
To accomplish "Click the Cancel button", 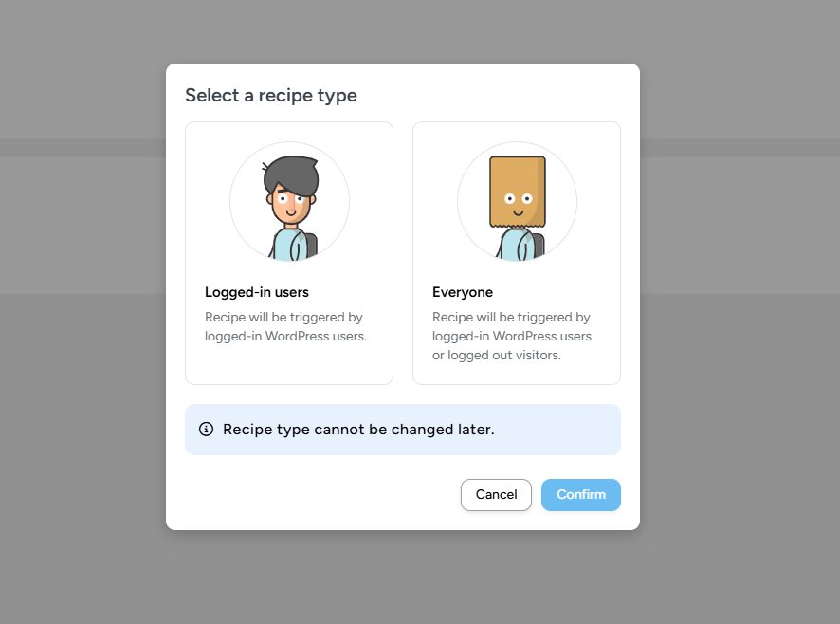I will (496, 494).
